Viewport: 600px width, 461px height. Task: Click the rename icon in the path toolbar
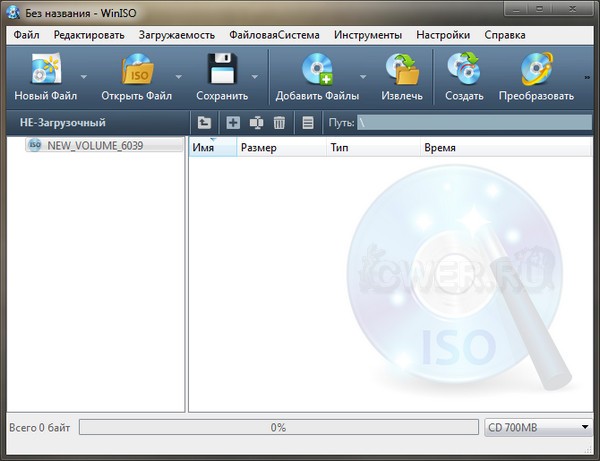tap(256, 123)
